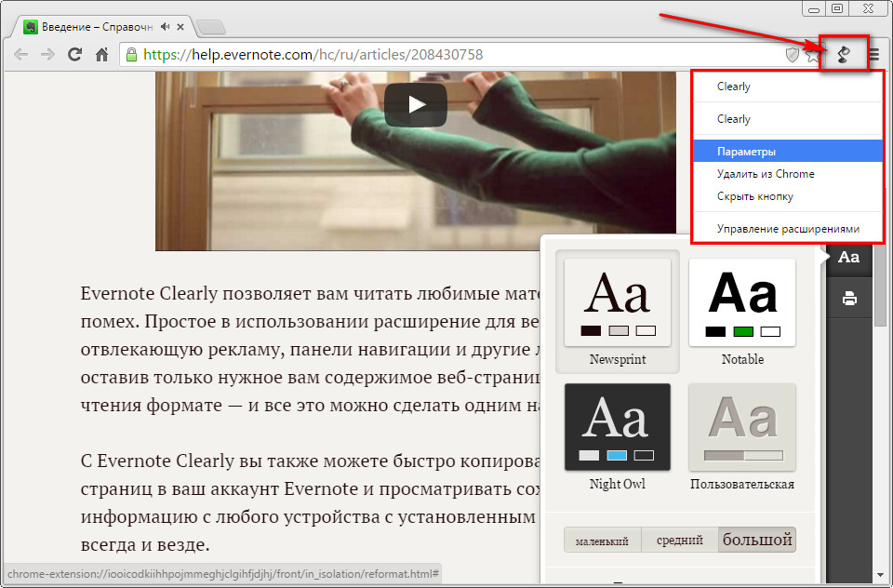Set text size to маленький
The image size is (893, 588).
[x=603, y=541]
